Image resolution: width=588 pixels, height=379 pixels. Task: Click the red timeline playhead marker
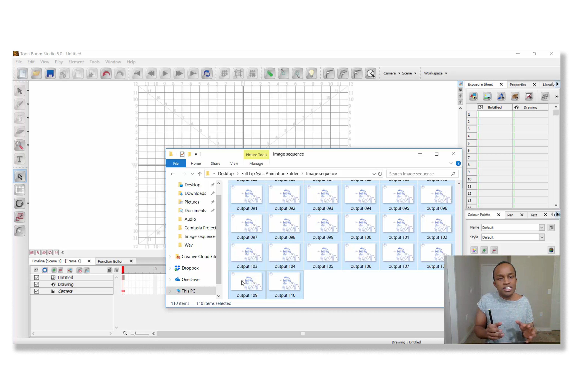click(123, 270)
